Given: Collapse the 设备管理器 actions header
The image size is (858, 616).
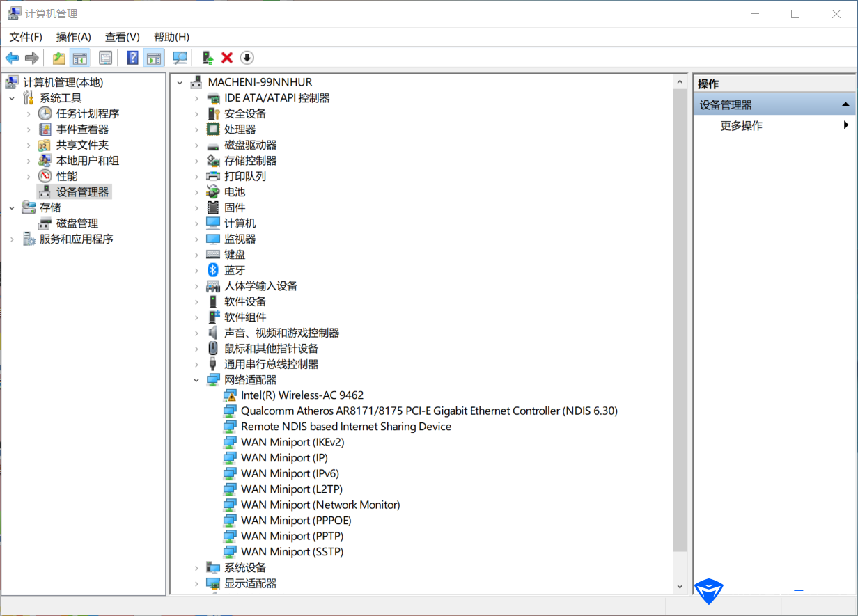Looking at the screenshot, I should pos(845,105).
